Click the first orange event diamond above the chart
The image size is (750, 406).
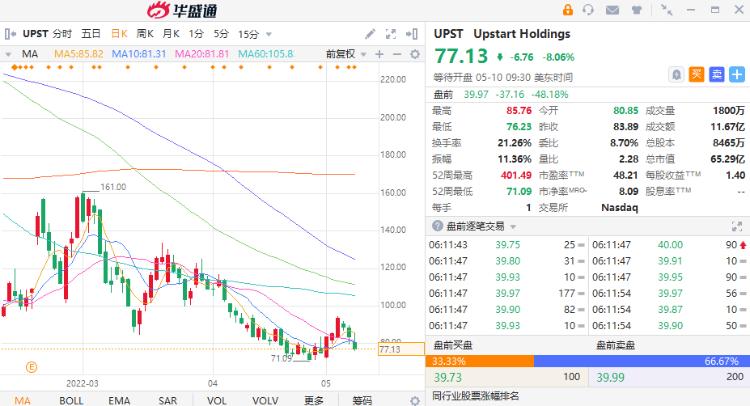pyautogui.click(x=14, y=67)
